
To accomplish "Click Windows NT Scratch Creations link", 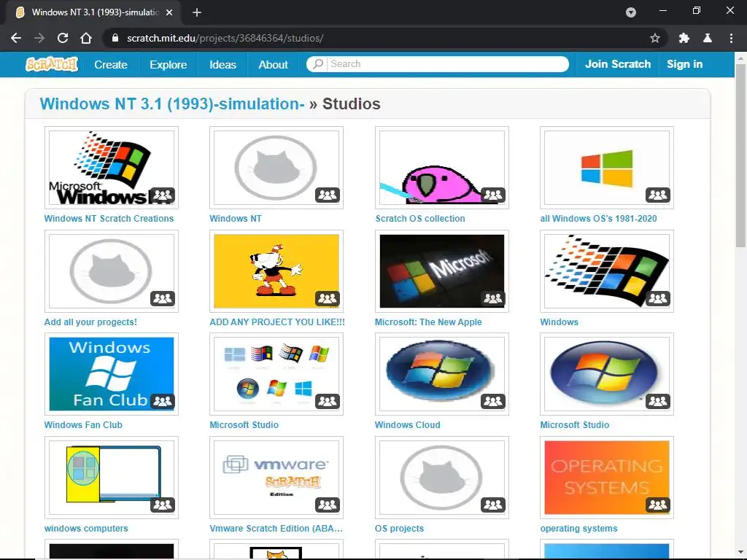I will 109,219.
